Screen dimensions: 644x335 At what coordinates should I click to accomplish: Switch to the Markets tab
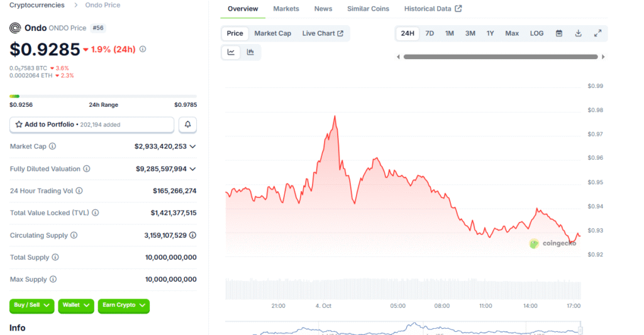click(x=286, y=9)
